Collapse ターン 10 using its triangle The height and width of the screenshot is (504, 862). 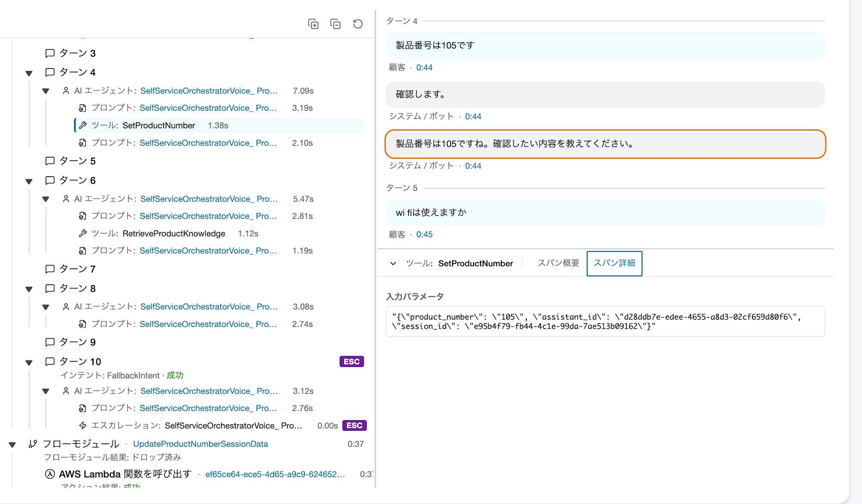(29, 363)
